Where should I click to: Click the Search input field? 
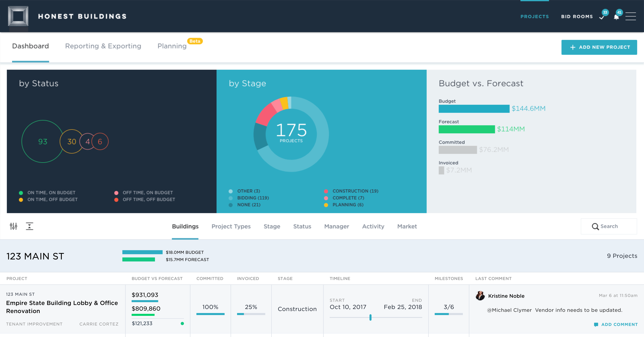click(609, 226)
